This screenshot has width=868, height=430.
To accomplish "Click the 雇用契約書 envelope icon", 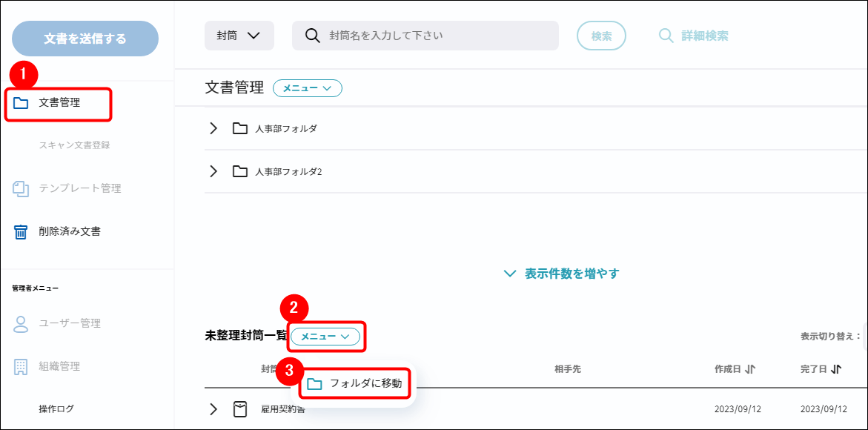I will click(239, 409).
